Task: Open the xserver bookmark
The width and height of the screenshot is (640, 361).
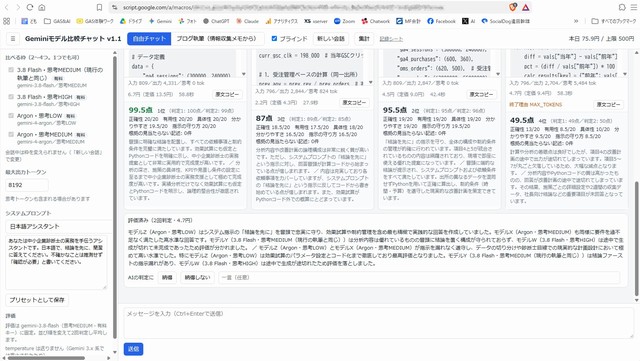Action: [316, 21]
